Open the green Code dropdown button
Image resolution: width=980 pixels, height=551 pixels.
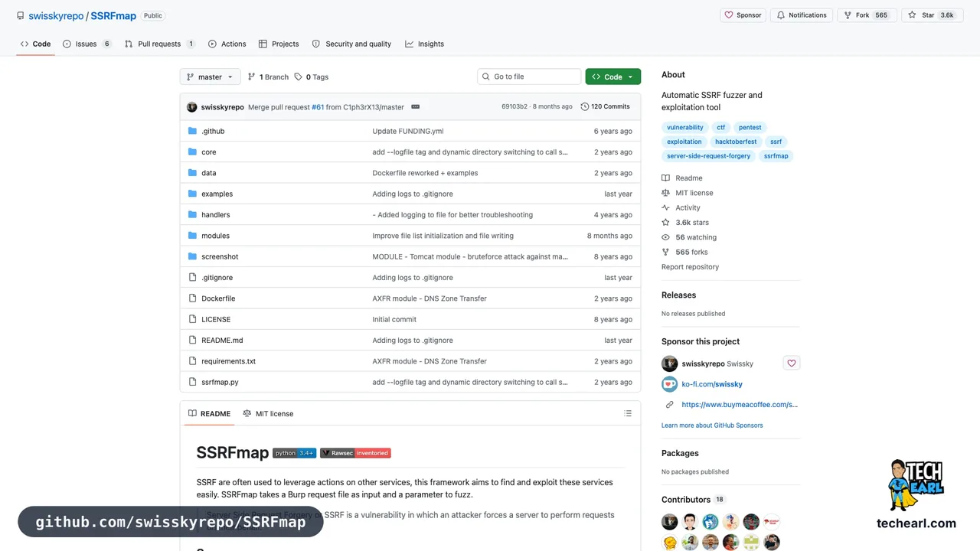pyautogui.click(x=612, y=77)
